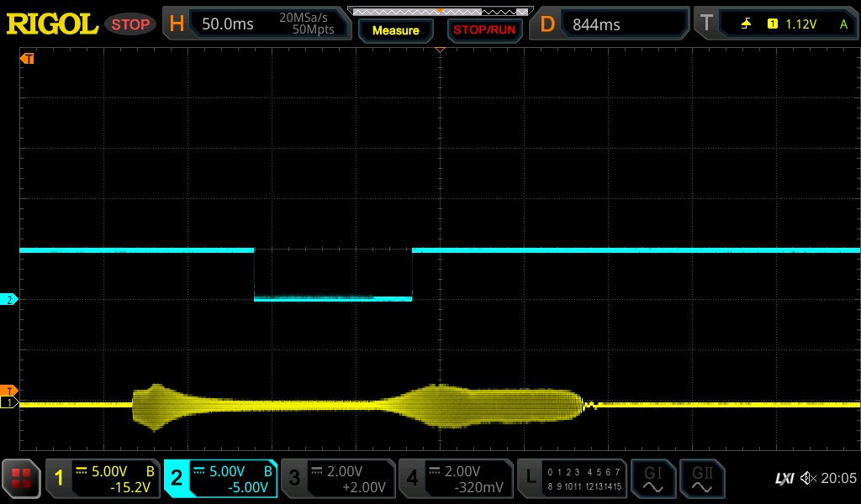Select the 844ms delay value

coord(596,24)
